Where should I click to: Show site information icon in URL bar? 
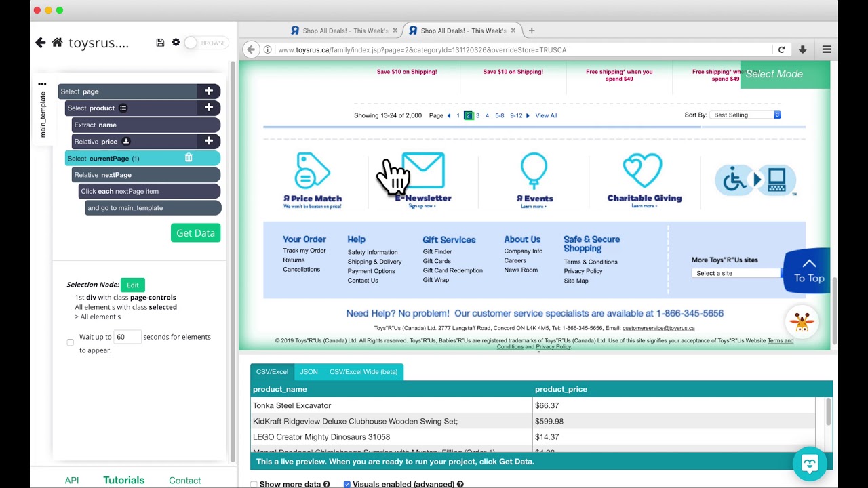pos(268,49)
